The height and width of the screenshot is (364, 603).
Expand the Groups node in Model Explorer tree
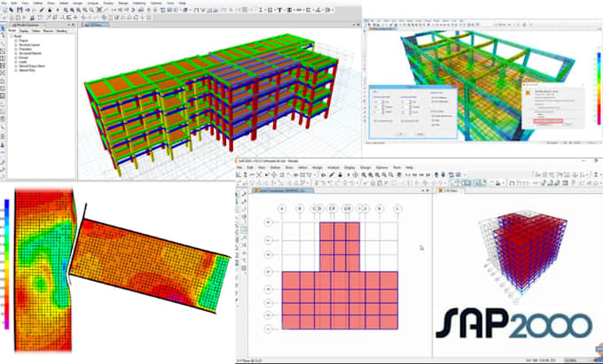click(x=16, y=58)
